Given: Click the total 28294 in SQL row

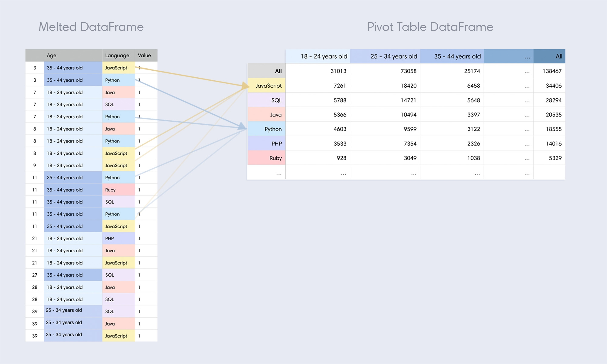Looking at the screenshot, I should [554, 100].
